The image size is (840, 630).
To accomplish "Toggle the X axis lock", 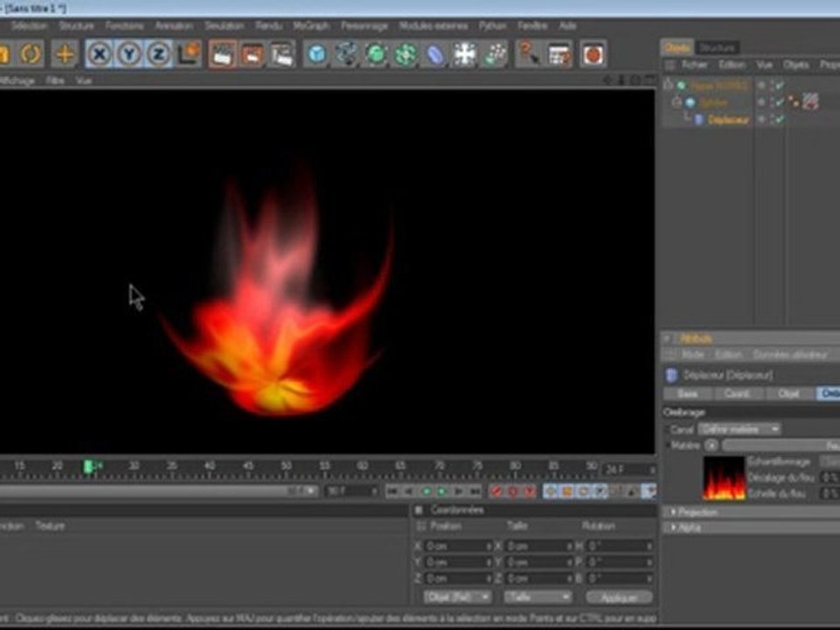I will (100, 54).
